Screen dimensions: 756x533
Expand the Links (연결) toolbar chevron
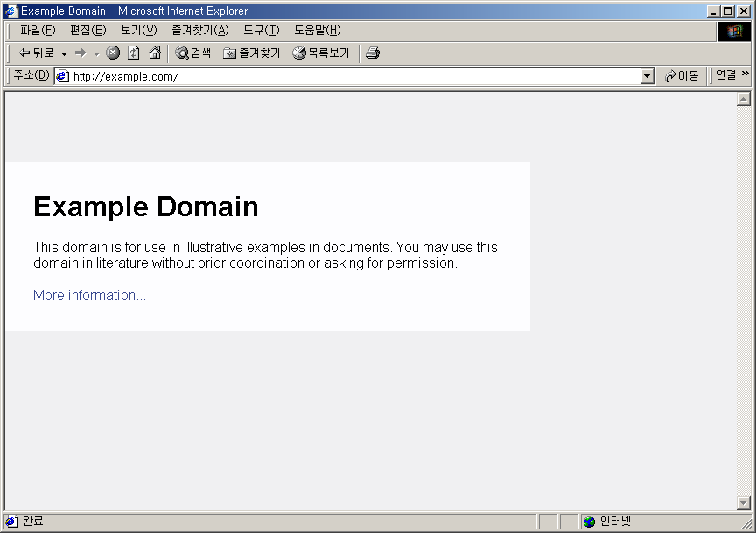click(745, 74)
